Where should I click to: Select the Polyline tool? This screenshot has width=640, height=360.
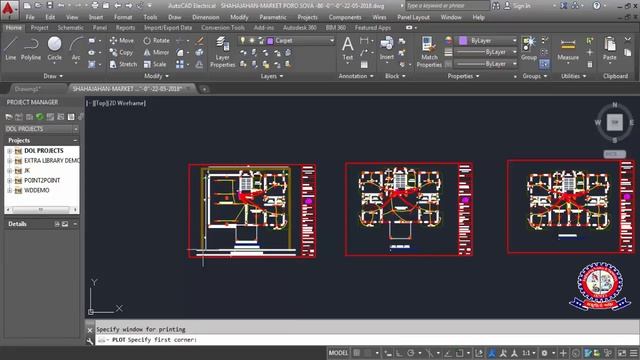coord(31,48)
